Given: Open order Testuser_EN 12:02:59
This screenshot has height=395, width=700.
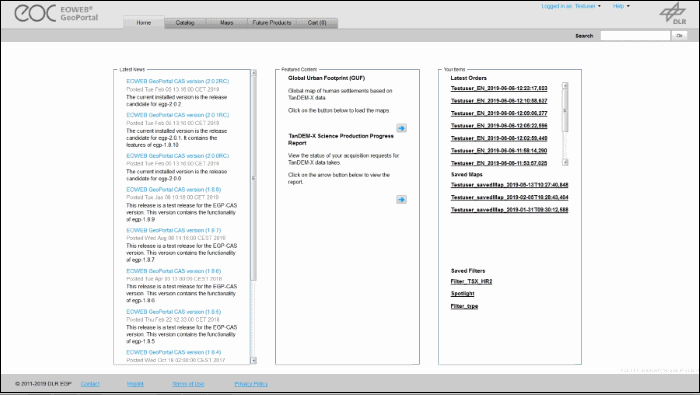Looking at the screenshot, I should coord(499,138).
